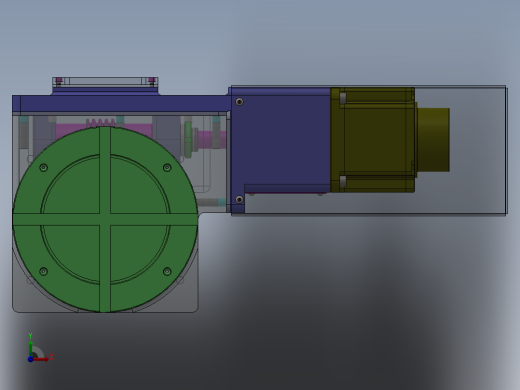520x390 pixels.
Task: Pick the small green pulley beside the pink shaft
Action: (188, 139)
